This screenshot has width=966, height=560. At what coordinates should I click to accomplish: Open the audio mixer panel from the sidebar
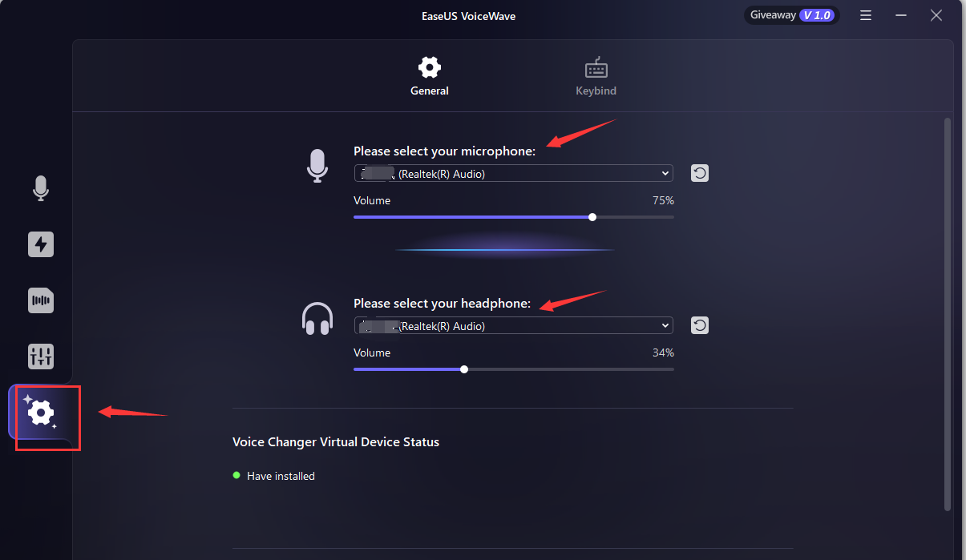(41, 357)
